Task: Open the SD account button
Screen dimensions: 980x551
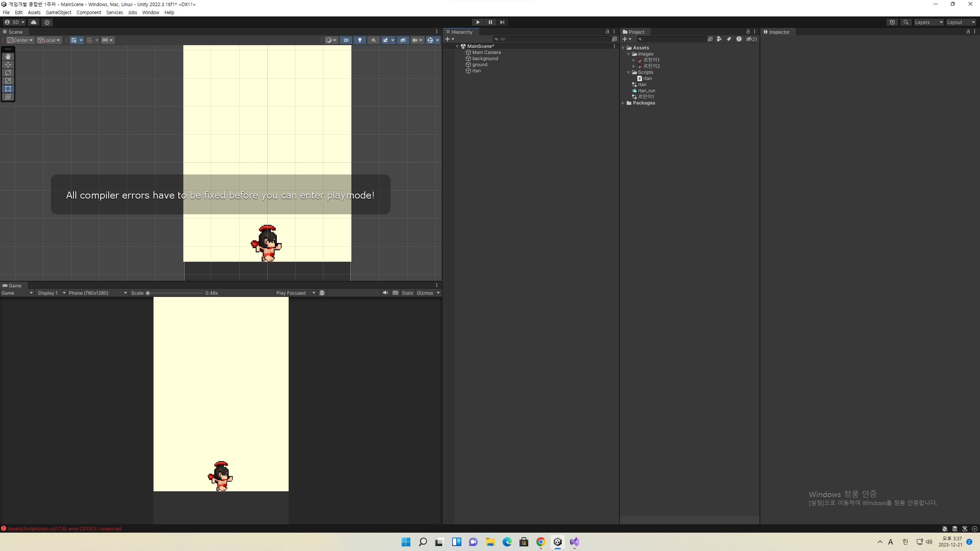Action: (x=15, y=22)
